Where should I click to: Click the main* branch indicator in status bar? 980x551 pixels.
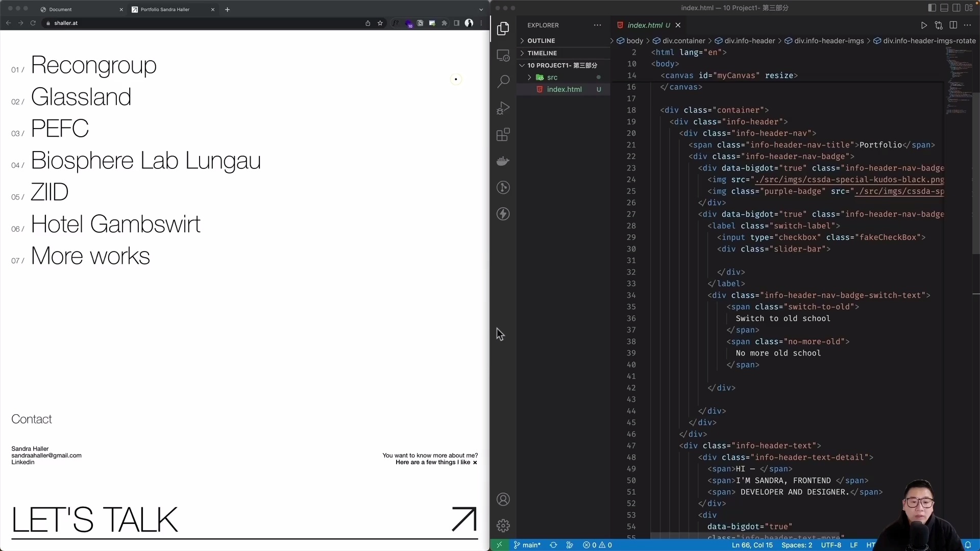(x=527, y=545)
